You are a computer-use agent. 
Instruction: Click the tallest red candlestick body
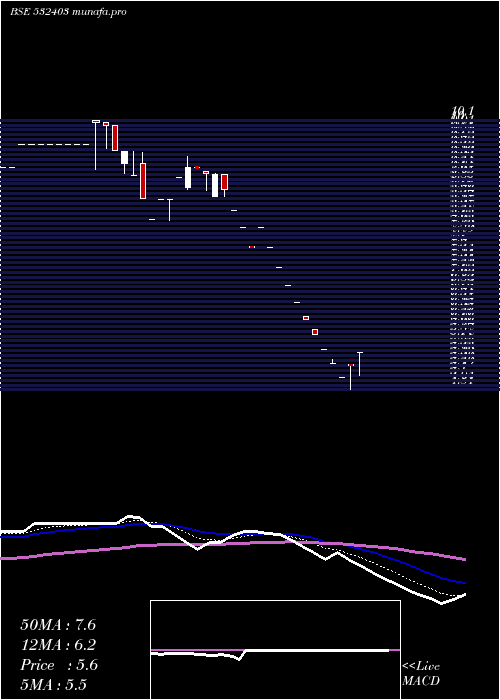coord(143,181)
